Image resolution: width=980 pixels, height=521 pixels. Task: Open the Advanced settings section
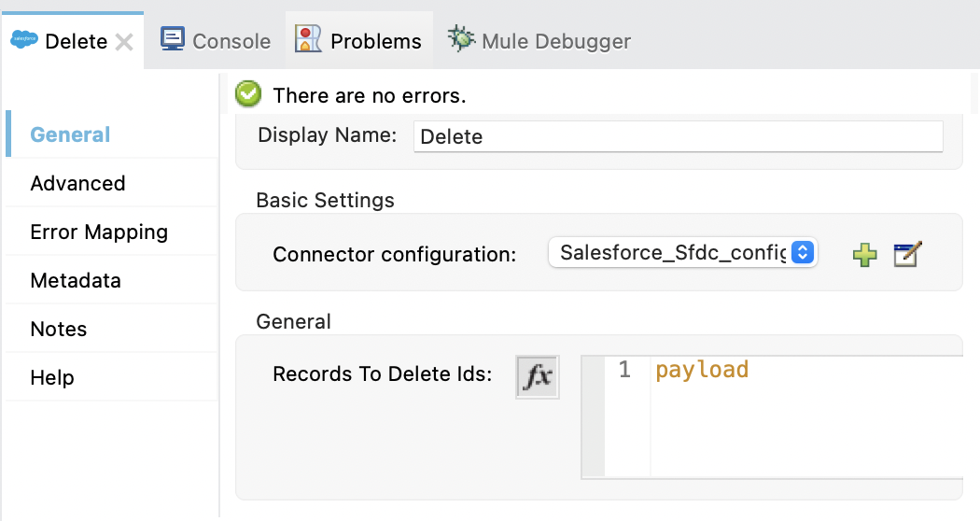click(77, 183)
